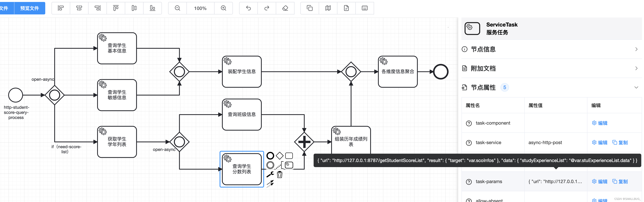Edit the task-component property
644x202 pixels.
click(600, 123)
